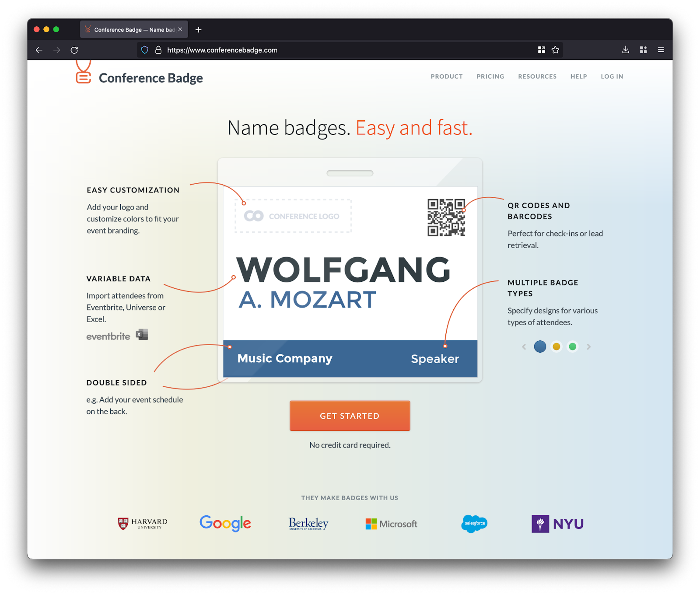Click the conference logo placeholder on badge
The height and width of the screenshot is (595, 700).
tap(293, 216)
